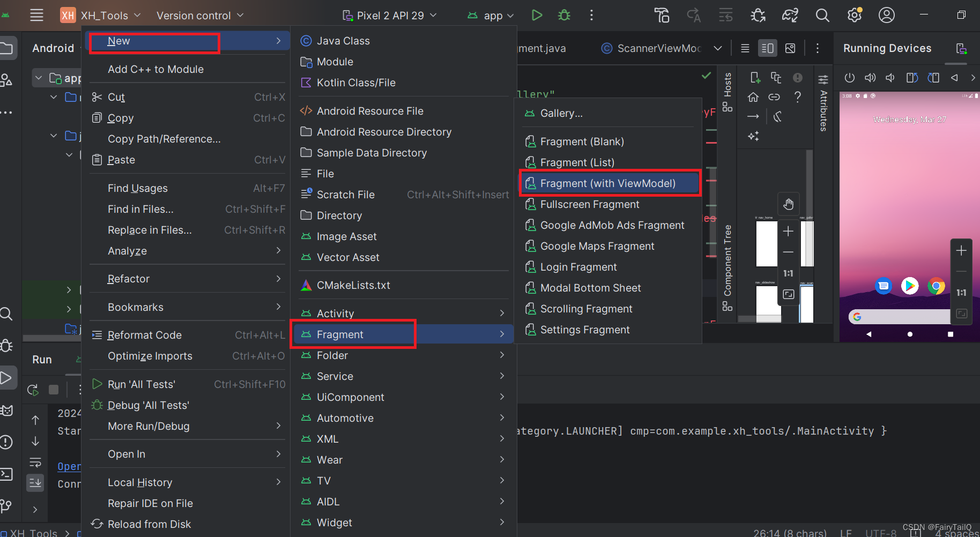Adjust emulator volume with the sound icon
Image resolution: width=980 pixels, height=537 pixels.
tap(870, 77)
